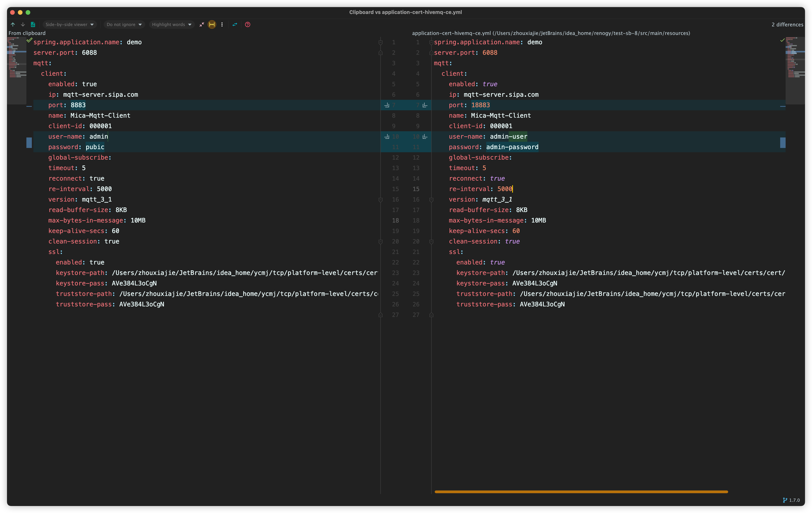Open the Side-by-side viewer dropdown
The height and width of the screenshot is (513, 812).
(x=69, y=24)
